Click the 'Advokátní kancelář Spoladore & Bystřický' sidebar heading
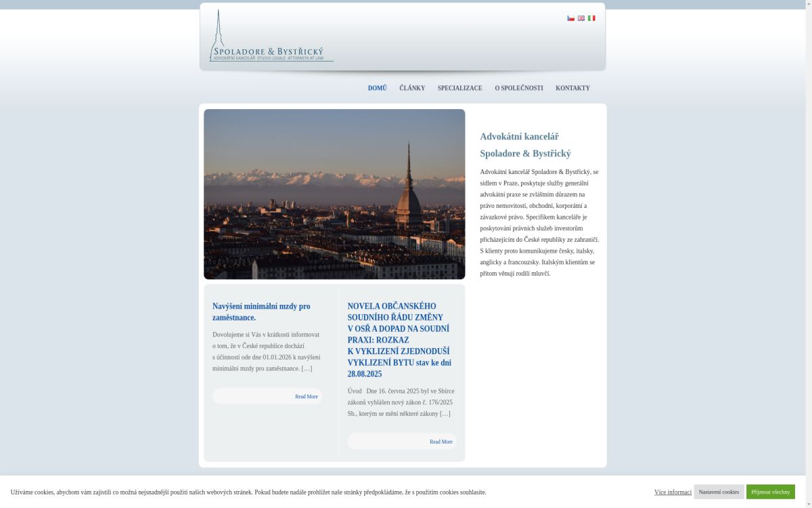The image size is (812, 508). [525, 145]
